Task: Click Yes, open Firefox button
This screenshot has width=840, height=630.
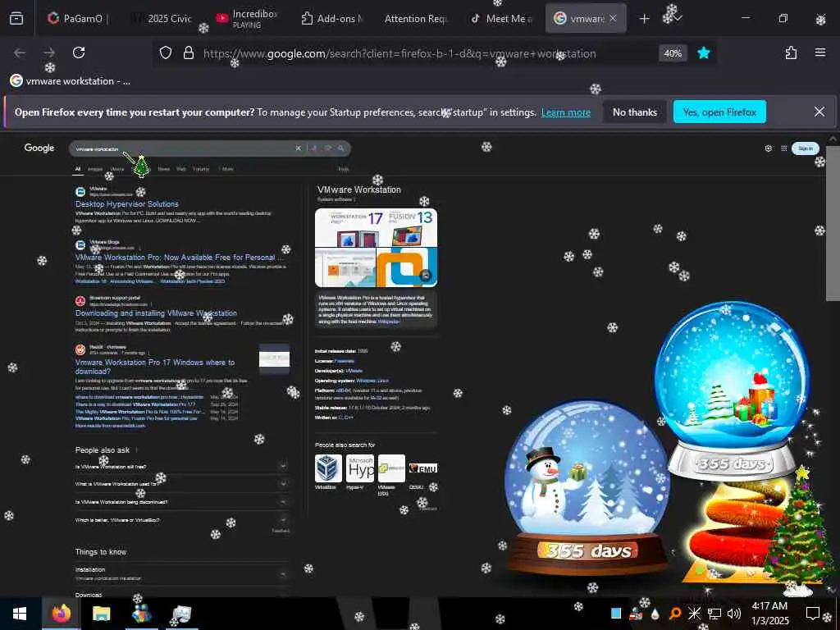Action: click(719, 112)
